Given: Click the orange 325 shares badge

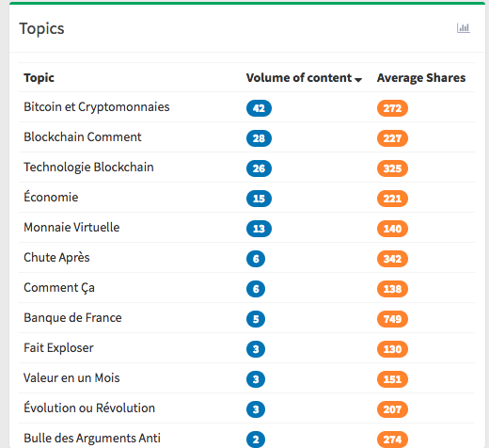Looking at the screenshot, I should [x=392, y=168].
